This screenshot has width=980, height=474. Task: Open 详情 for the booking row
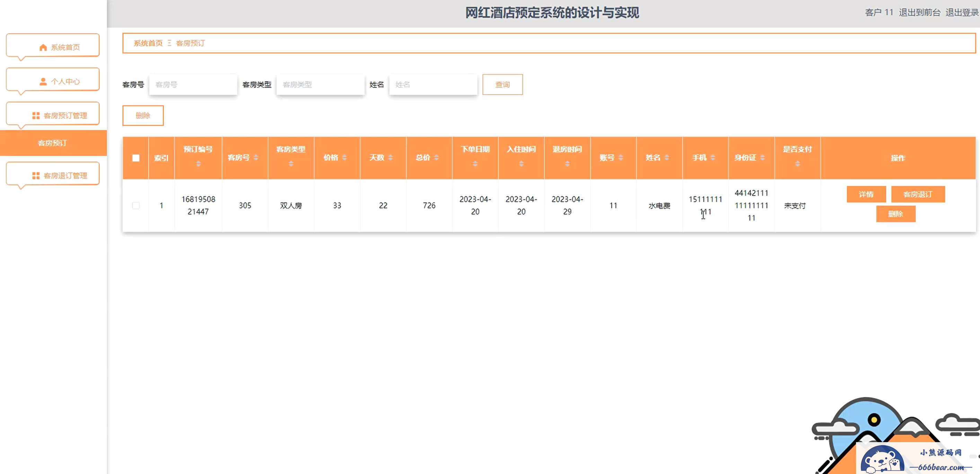click(866, 194)
